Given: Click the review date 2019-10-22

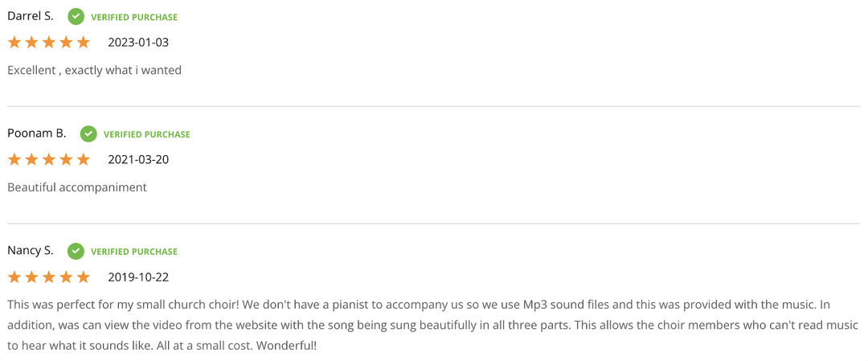Looking at the screenshot, I should (138, 277).
